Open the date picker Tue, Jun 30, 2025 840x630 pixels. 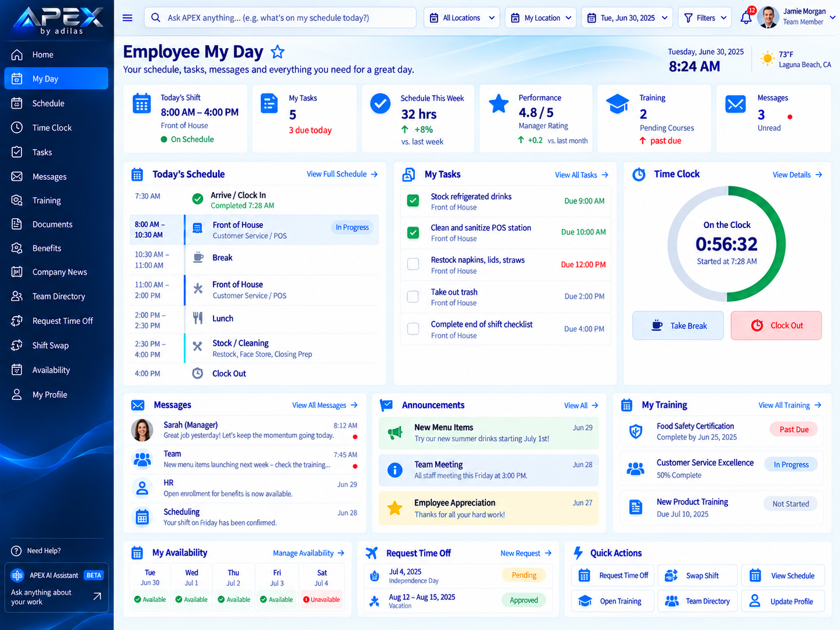pyautogui.click(x=627, y=18)
